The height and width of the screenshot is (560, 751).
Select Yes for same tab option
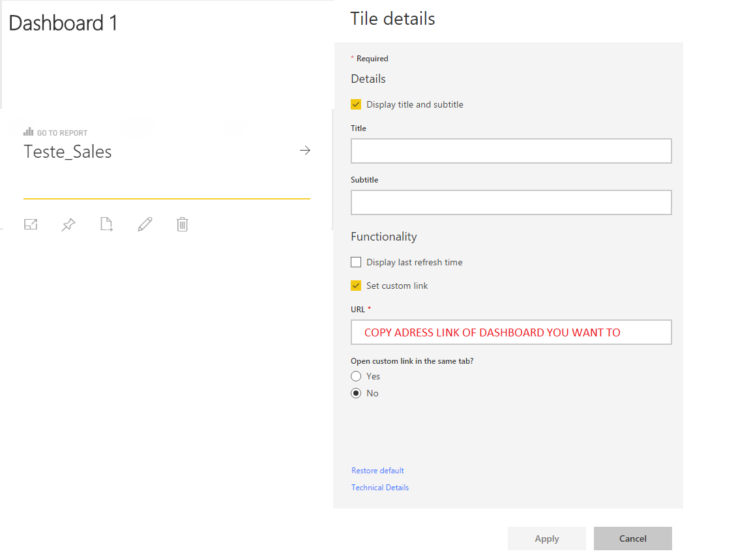coord(356,376)
